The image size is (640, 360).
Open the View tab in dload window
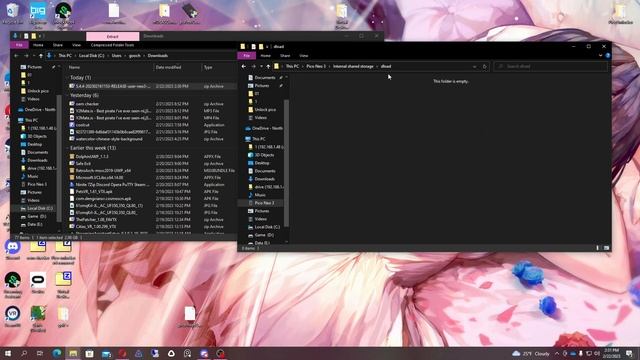coord(304,56)
